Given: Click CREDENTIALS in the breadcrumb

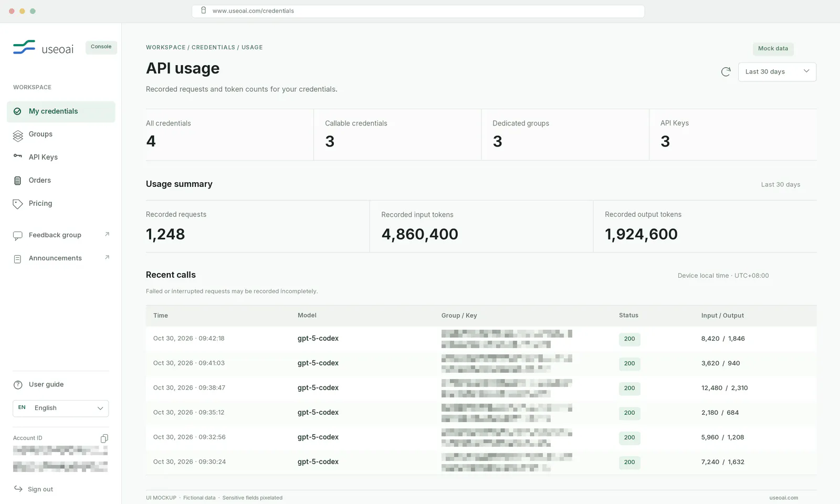Looking at the screenshot, I should (213, 47).
